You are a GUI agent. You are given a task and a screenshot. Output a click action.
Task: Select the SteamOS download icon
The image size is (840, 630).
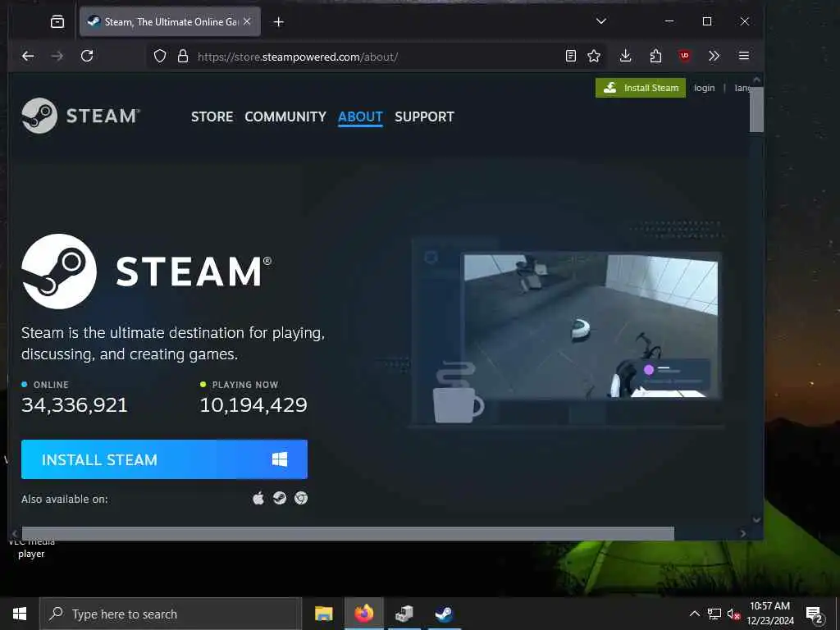coord(280,498)
